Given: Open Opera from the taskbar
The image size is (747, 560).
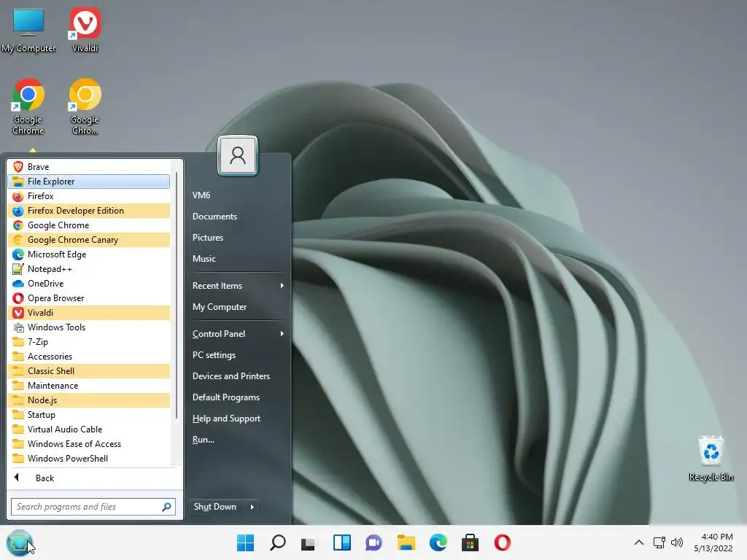Looking at the screenshot, I should point(502,542).
